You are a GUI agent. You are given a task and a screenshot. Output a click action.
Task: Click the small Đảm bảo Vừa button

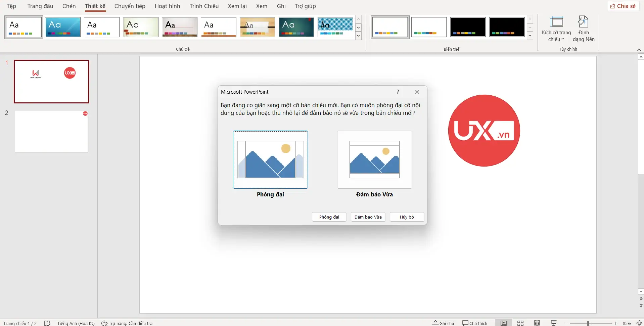click(x=368, y=217)
